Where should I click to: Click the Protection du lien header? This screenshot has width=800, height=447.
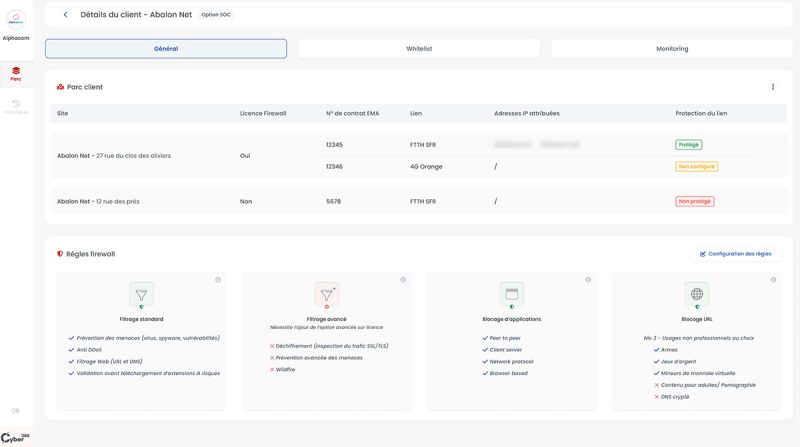[x=701, y=113]
